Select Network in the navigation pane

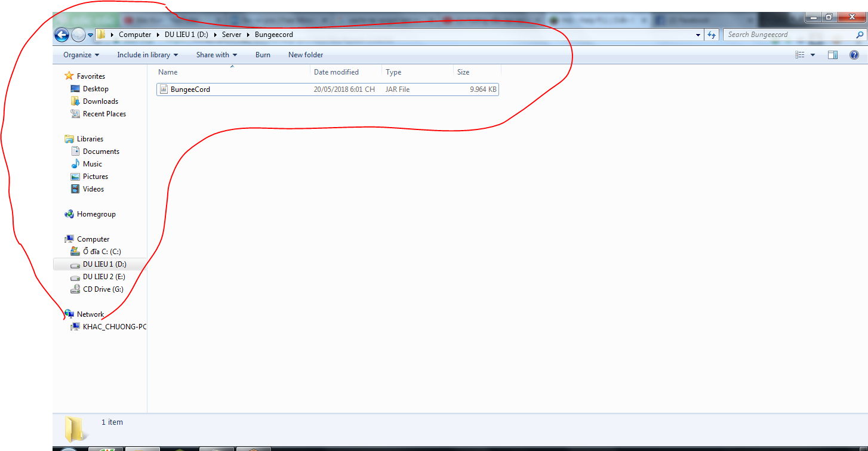90,314
